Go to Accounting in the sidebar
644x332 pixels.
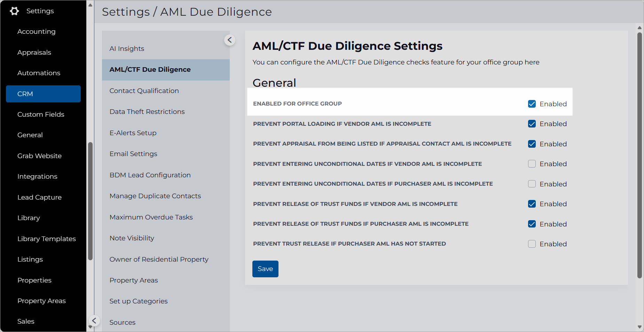click(37, 31)
